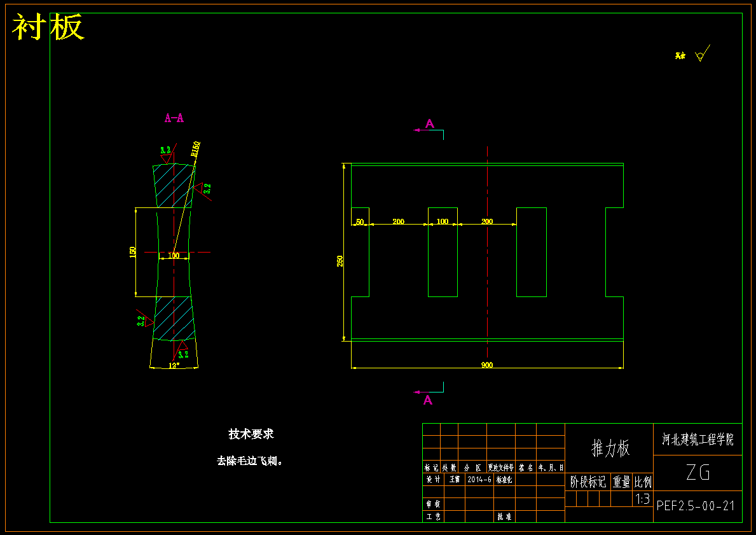
Task: Click the 200 dimension adjacent to the 50
Action: [398, 221]
